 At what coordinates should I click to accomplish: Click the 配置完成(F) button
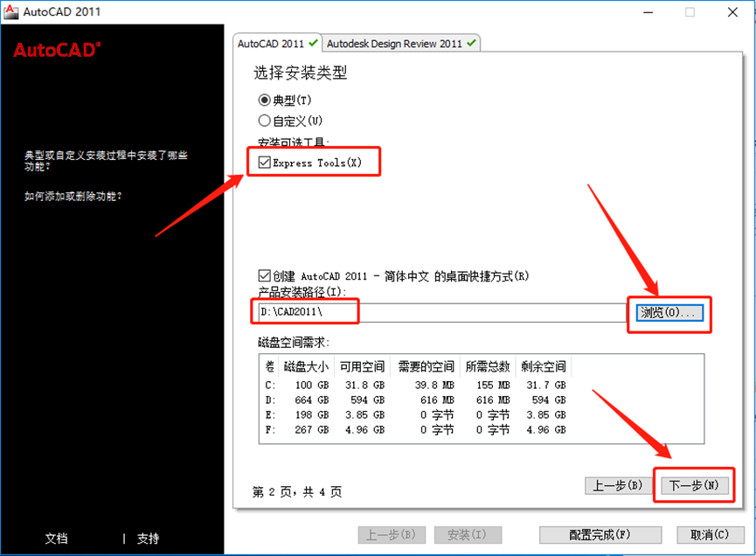tap(600, 534)
